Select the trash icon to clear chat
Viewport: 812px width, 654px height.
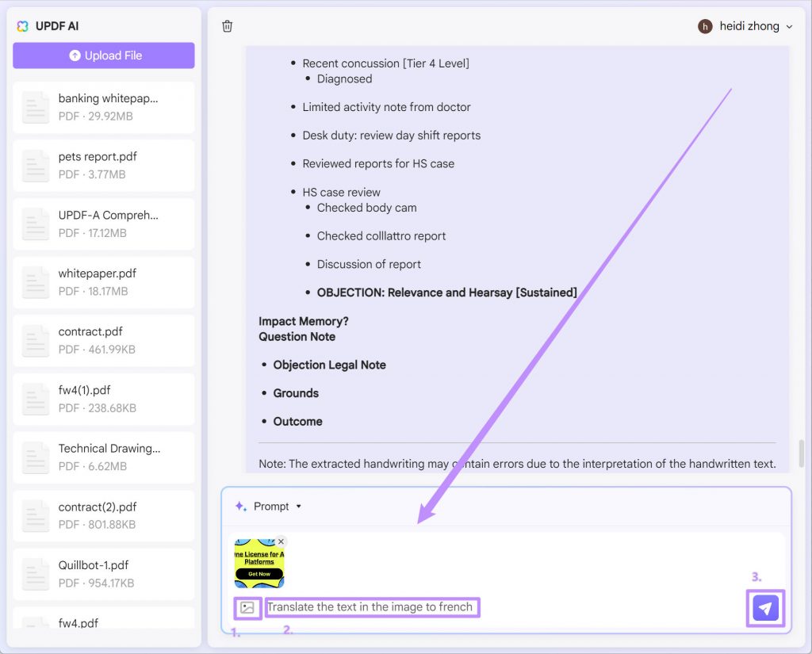(227, 25)
